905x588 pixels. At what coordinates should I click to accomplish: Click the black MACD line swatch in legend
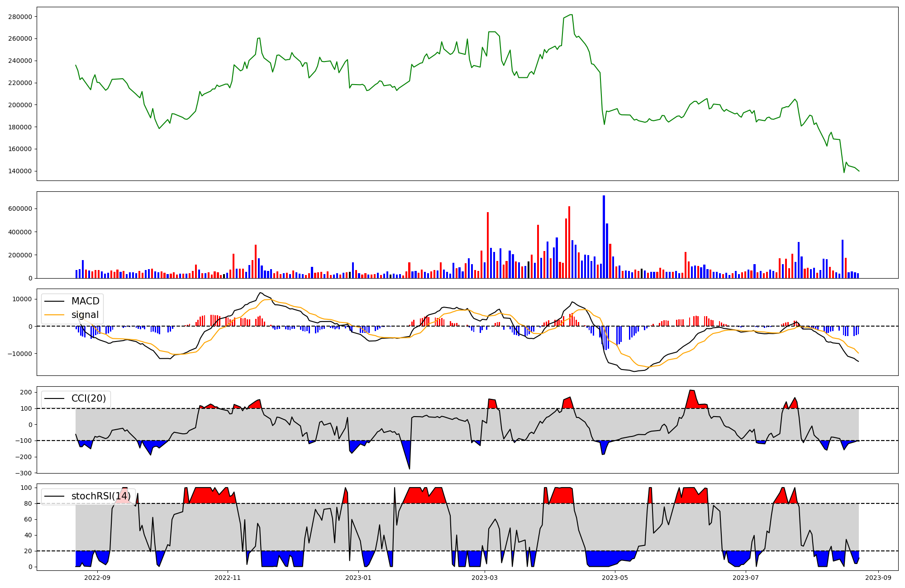(x=54, y=301)
